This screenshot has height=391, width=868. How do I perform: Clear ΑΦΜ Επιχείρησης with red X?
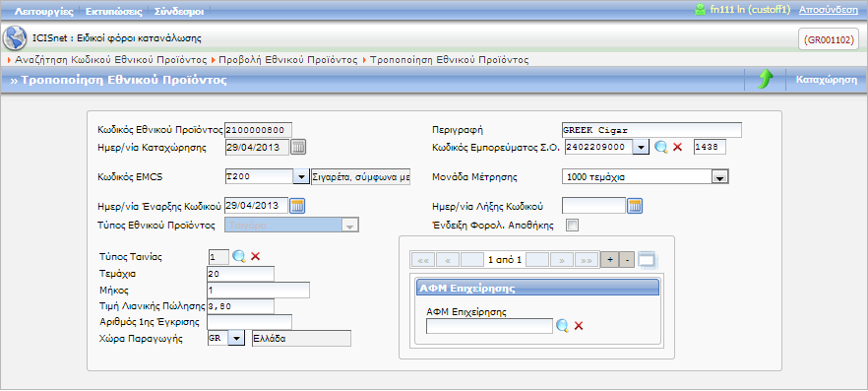[579, 326]
